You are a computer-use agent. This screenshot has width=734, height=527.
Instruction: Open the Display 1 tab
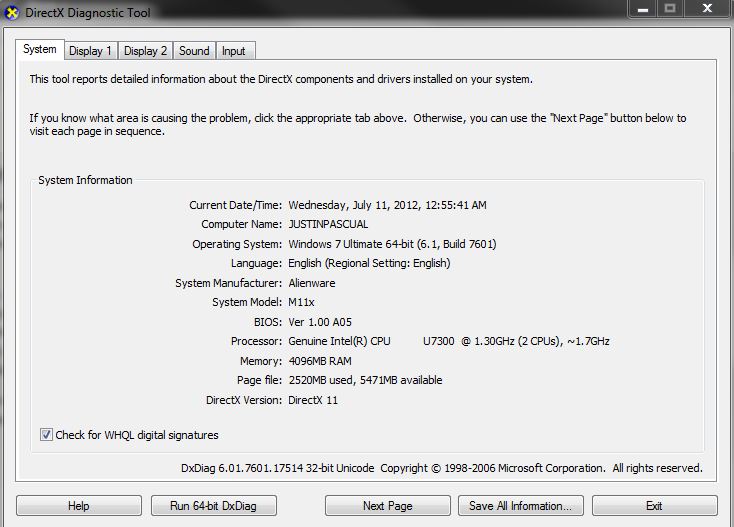[x=90, y=51]
